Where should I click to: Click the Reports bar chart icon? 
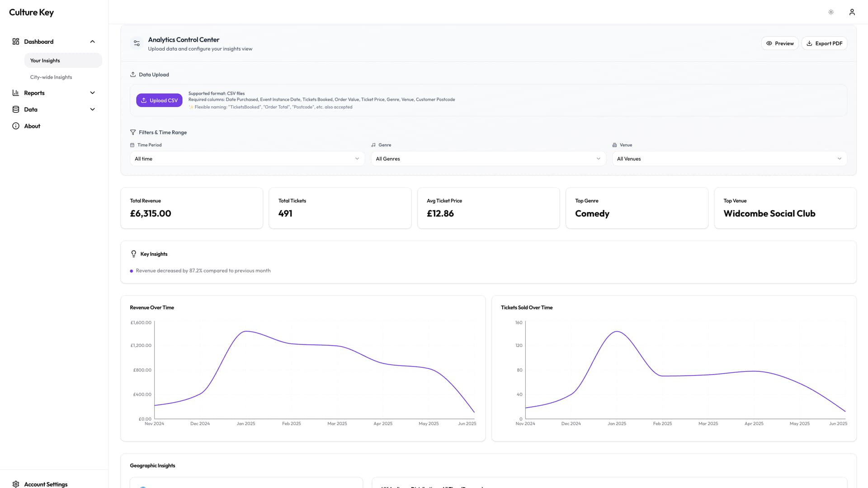point(16,93)
